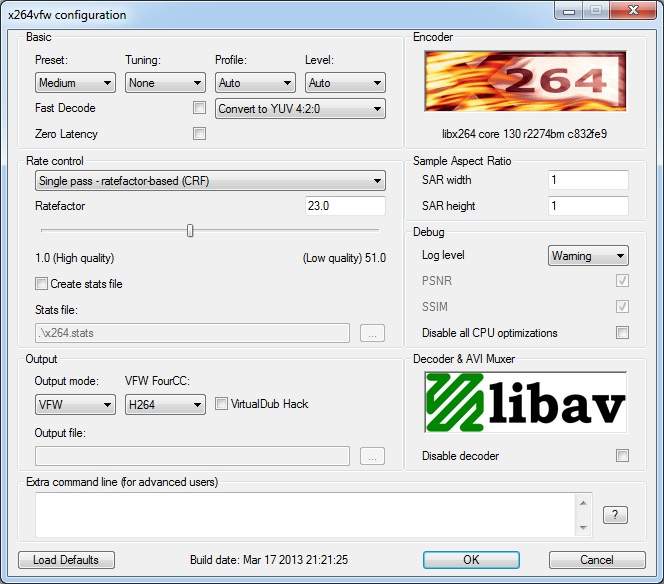The height and width of the screenshot is (584, 664).
Task: Click the Extra command line text area
Action: tap(305, 515)
